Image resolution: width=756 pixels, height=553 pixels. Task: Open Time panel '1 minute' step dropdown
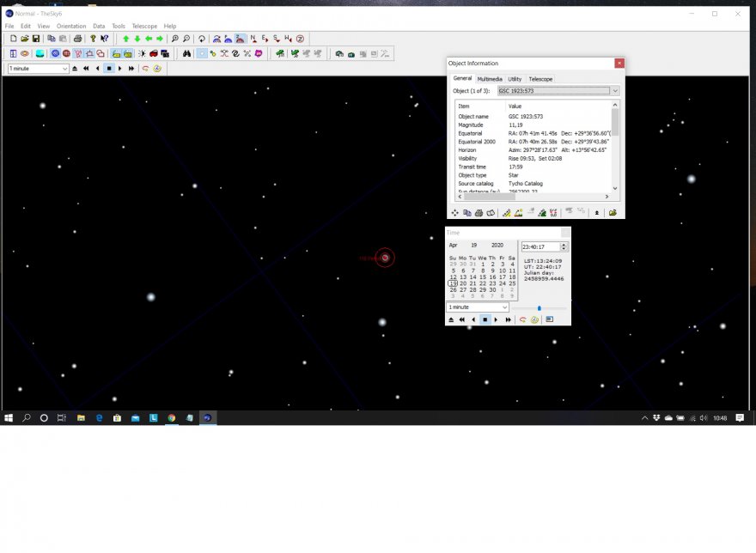(504, 307)
